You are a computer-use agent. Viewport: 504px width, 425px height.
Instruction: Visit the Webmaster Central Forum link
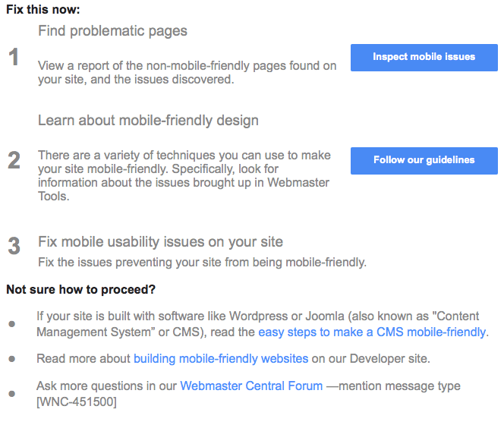tap(251, 386)
